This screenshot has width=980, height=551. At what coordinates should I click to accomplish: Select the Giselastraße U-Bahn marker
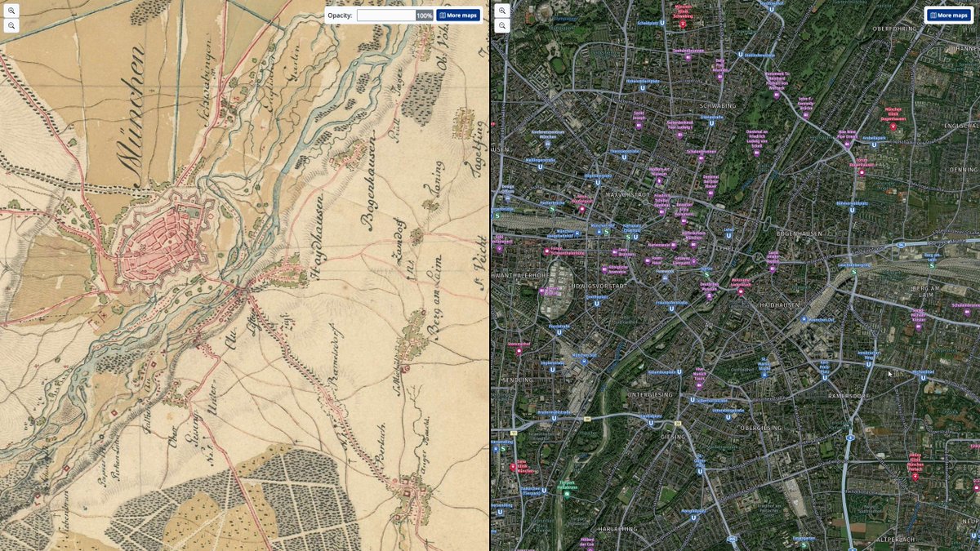[x=710, y=124]
